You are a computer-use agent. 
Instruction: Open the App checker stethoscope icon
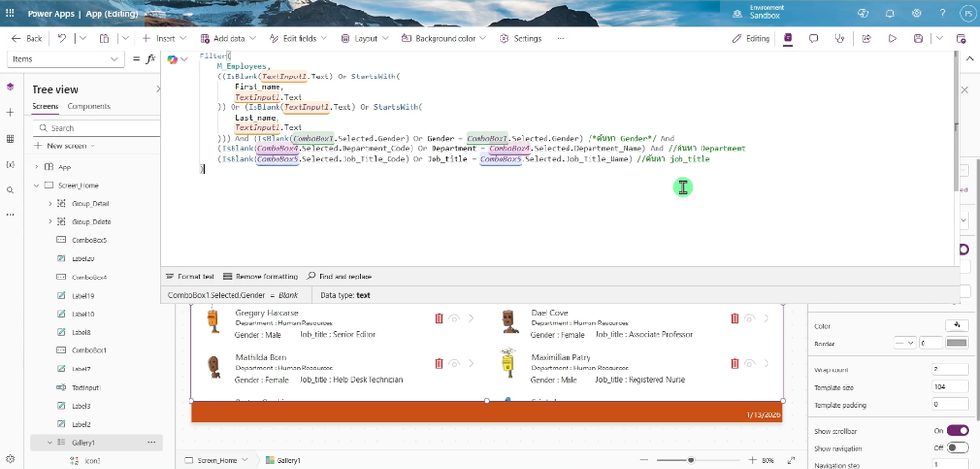point(839,39)
